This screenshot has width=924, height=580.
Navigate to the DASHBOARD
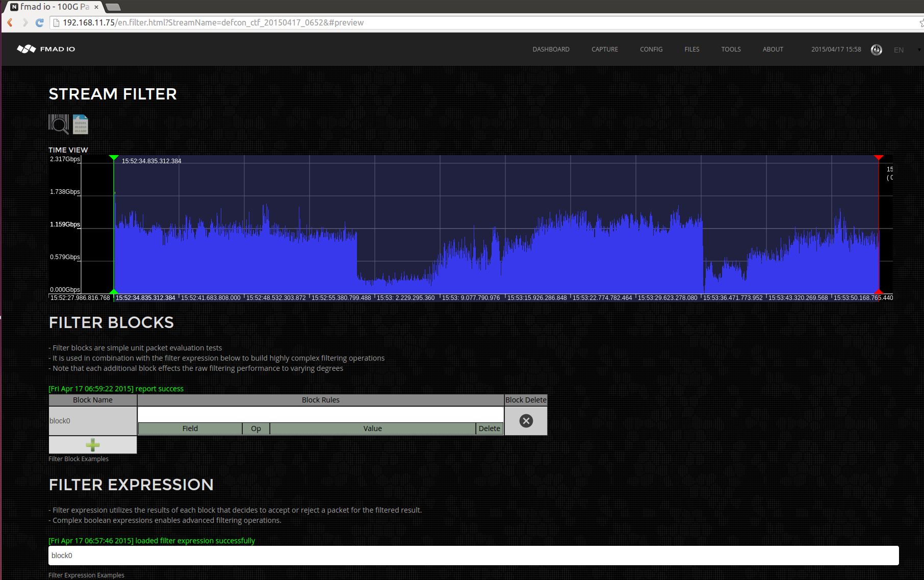[551, 49]
